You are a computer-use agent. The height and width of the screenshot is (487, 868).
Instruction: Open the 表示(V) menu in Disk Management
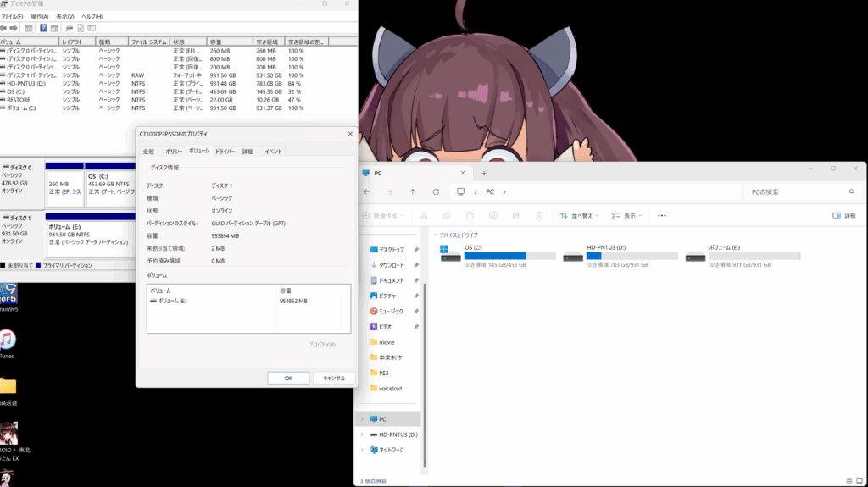tap(64, 17)
